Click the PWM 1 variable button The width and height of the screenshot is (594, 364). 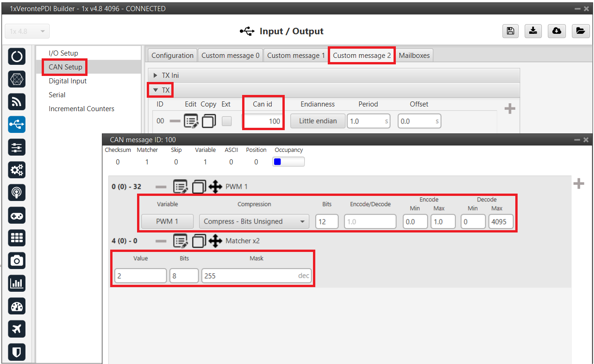(167, 222)
